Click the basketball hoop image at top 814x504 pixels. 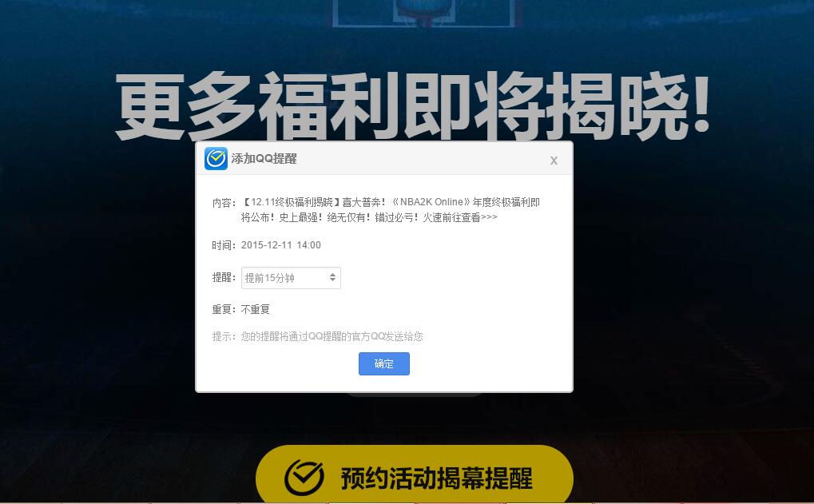tap(424, 13)
